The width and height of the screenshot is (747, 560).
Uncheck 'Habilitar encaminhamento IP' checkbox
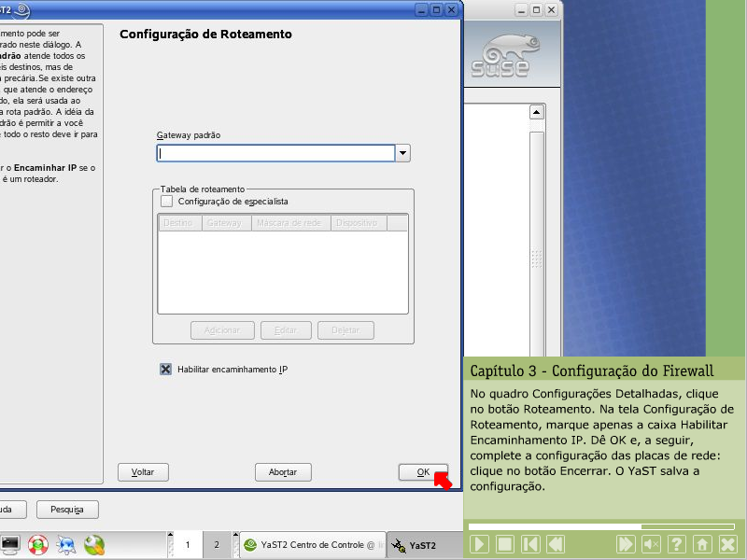tap(166, 370)
